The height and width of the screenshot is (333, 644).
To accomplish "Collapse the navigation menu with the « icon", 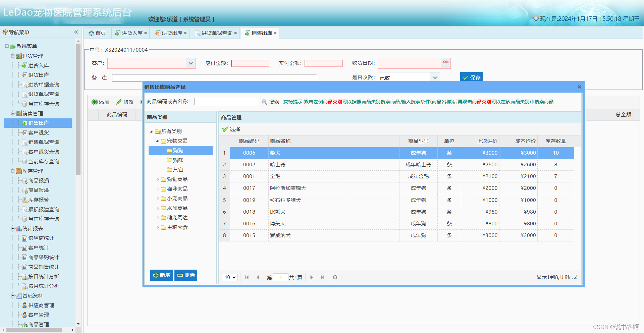I will coord(76,32).
